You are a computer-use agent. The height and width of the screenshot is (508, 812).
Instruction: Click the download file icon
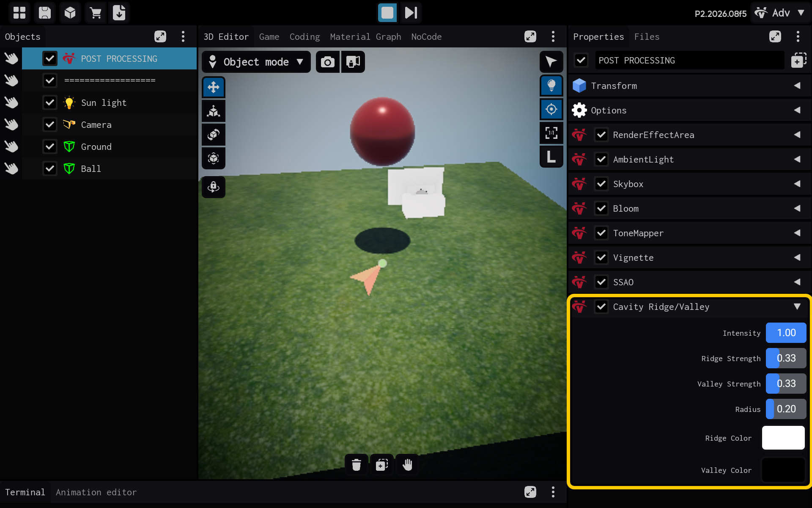119,13
